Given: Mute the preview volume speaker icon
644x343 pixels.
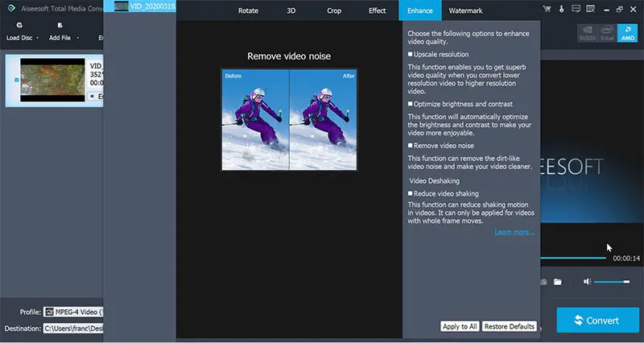Looking at the screenshot, I should coord(588,281).
